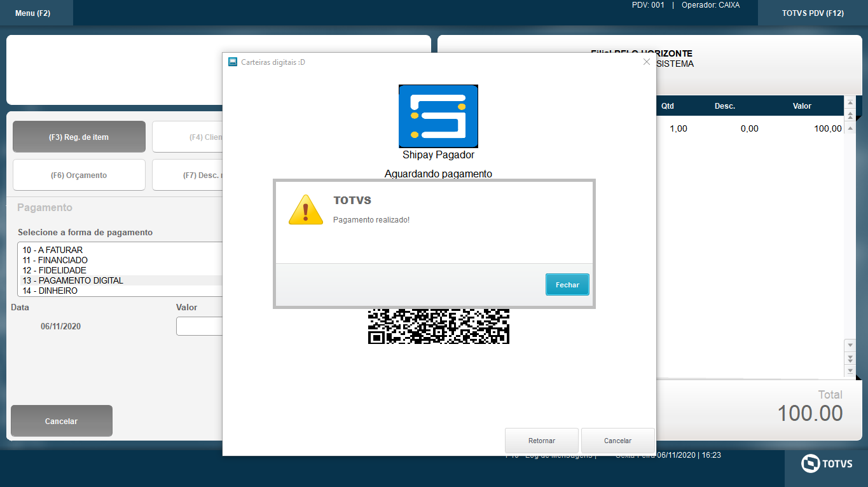The image size is (868, 487).
Task: Click Cancelar in the Carteiras digitais dialog
Action: pos(618,441)
